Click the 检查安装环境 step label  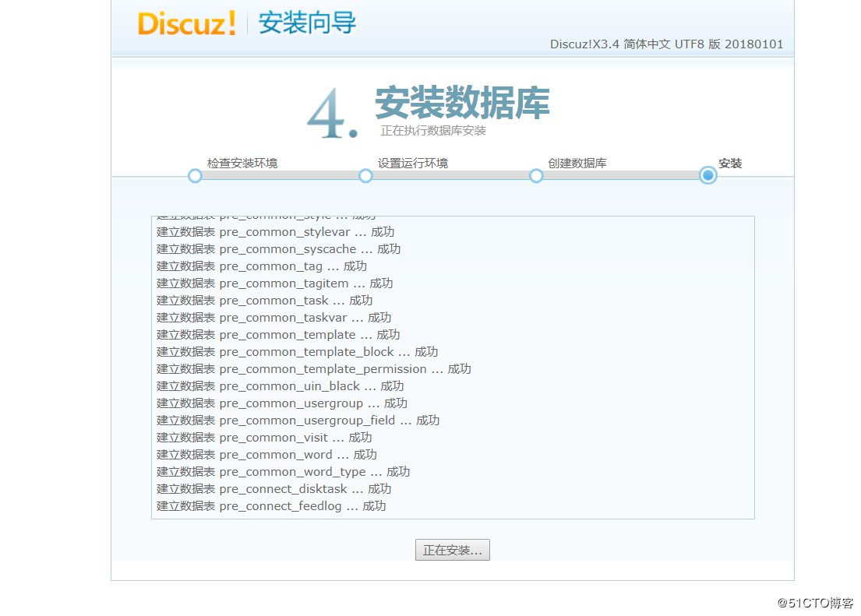[242, 163]
